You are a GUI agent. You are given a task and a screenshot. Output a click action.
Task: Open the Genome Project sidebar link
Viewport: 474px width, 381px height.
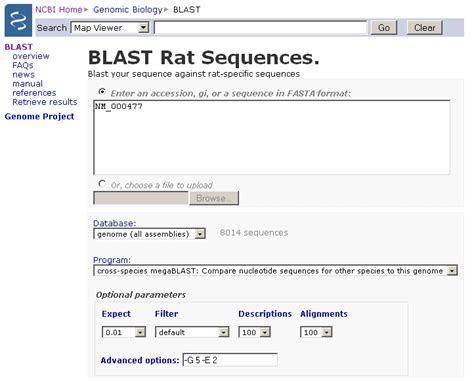coord(39,116)
